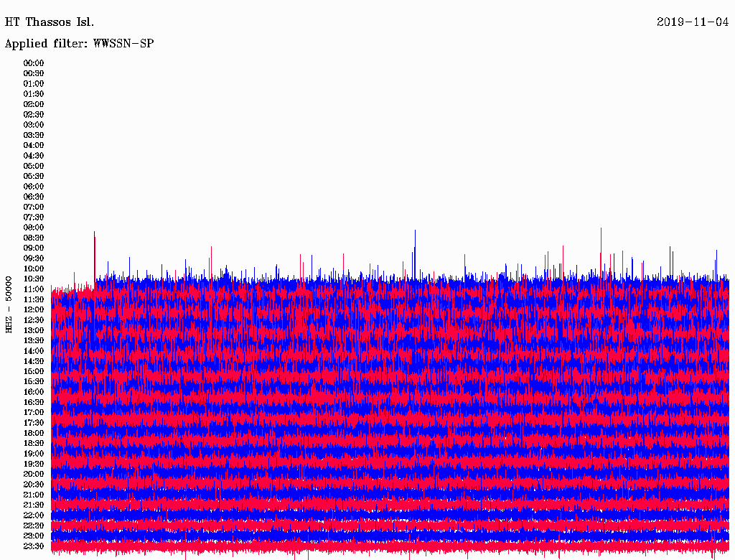Click the station title HT Thassos Isl.
Image resolution: width=735 pixels, height=560 pixels.
(50, 22)
